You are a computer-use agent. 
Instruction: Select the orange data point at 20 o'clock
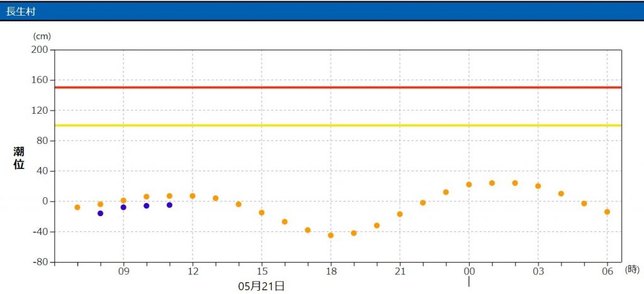click(377, 226)
